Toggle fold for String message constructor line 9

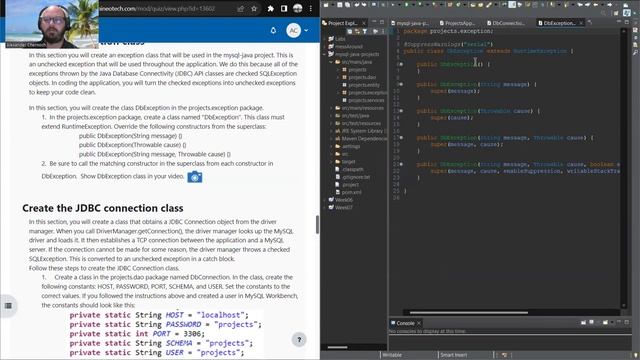pyautogui.click(x=401, y=84)
